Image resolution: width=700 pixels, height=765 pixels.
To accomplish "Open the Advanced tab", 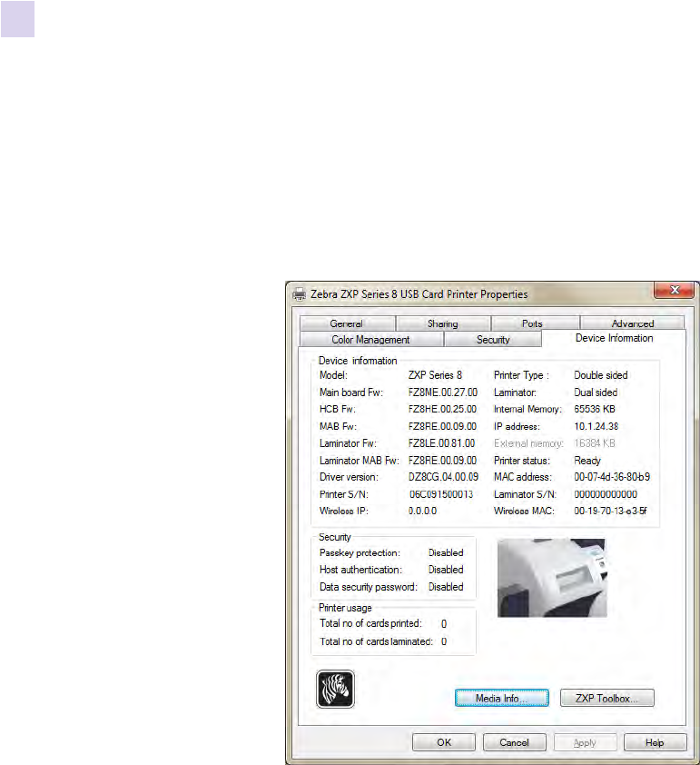I will pos(633,323).
